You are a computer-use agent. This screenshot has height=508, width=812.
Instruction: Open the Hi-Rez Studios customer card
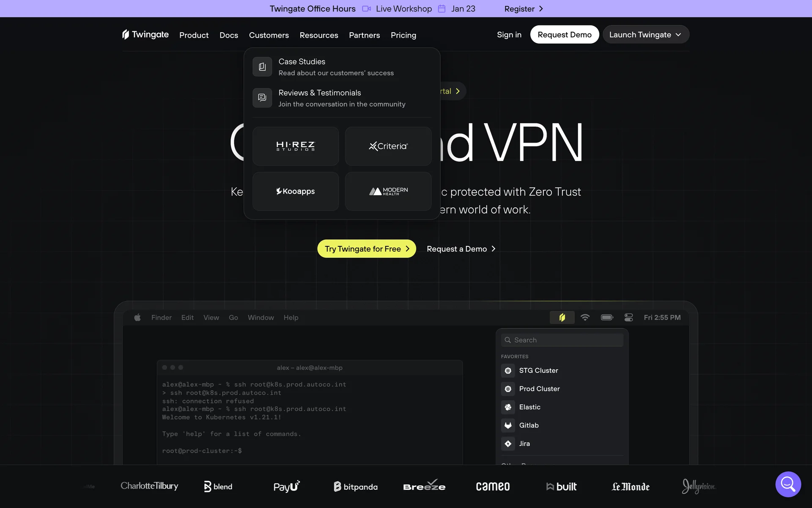click(x=296, y=146)
